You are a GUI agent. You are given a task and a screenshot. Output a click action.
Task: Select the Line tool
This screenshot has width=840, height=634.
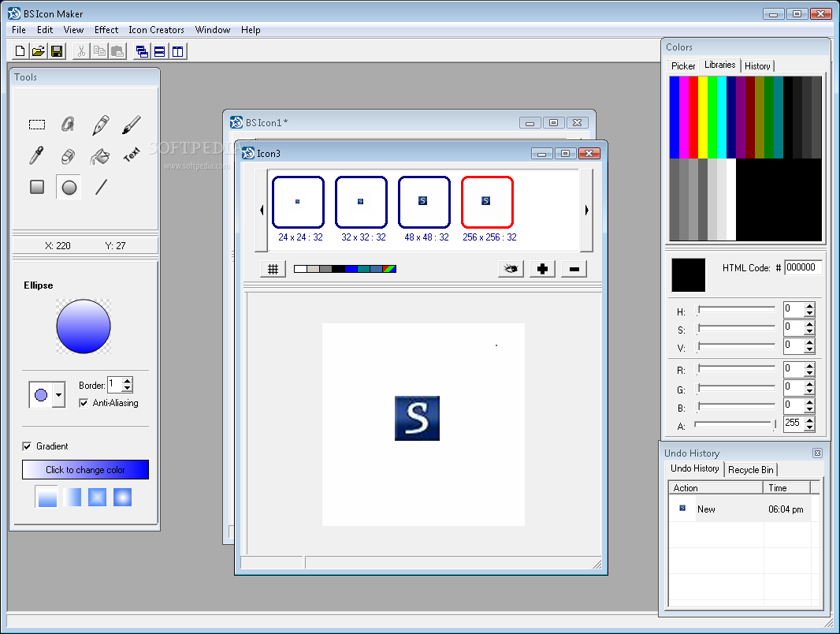click(101, 187)
